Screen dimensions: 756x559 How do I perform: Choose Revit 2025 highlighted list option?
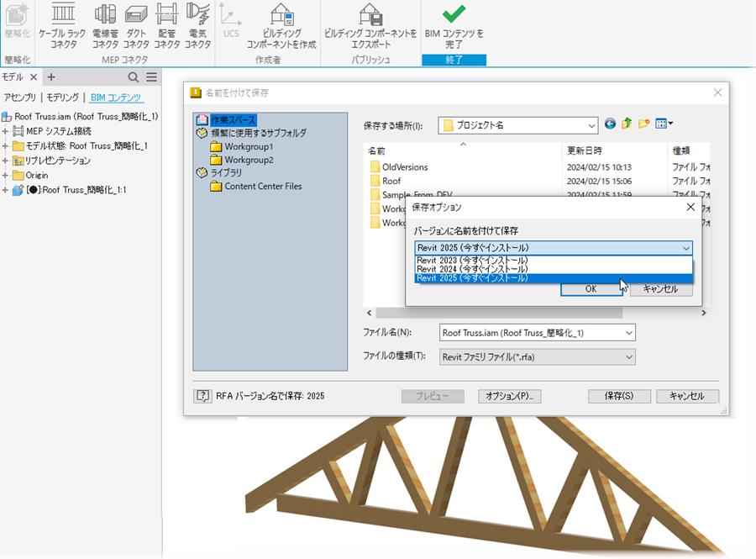coord(554,278)
